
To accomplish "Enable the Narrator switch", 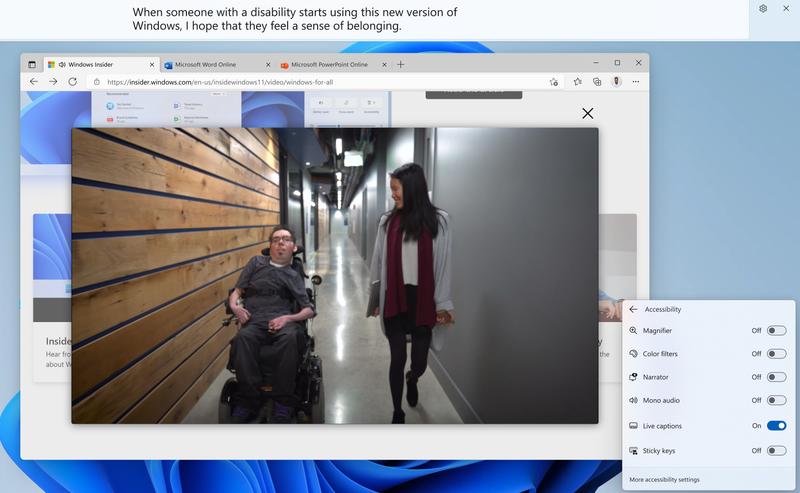I will 776,377.
